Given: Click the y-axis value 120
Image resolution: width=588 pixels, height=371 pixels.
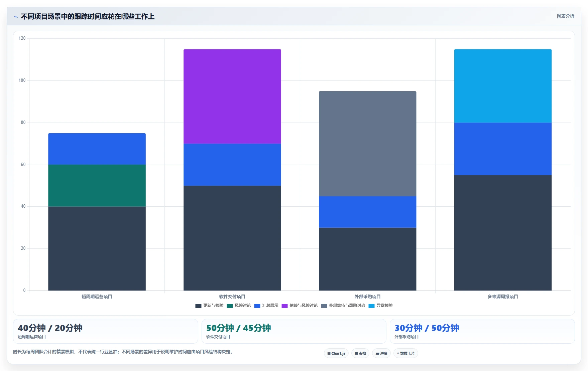Looking at the screenshot, I should pos(22,38).
